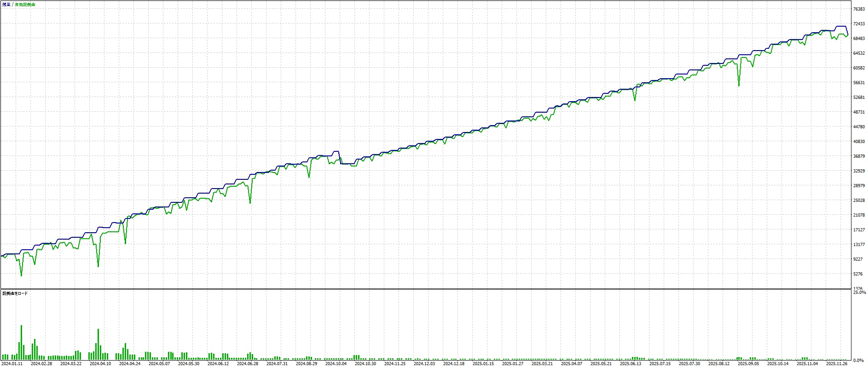Select the 2024.01.11 date label
The height and width of the screenshot is (367, 868).
pyautogui.click(x=12, y=363)
